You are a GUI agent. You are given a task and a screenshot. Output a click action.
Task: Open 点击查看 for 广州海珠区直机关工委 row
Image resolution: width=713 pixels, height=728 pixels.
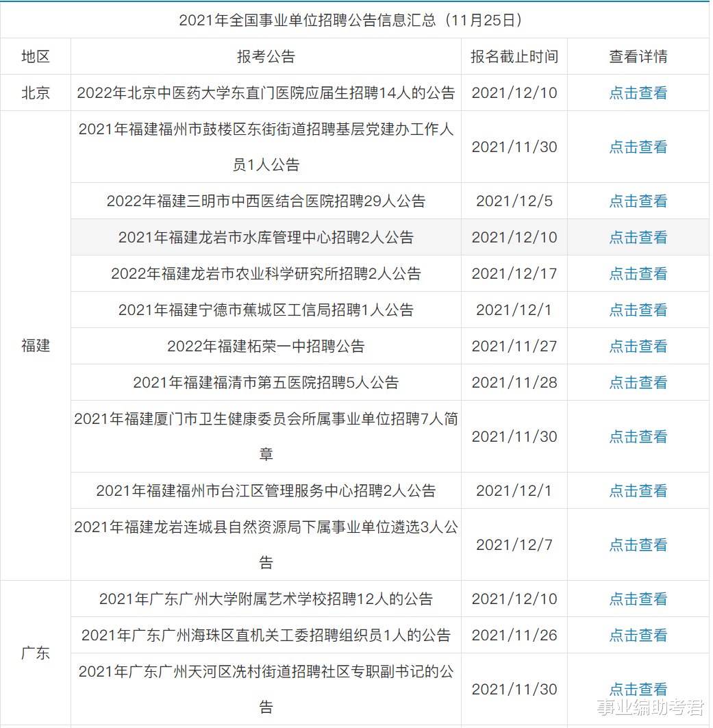click(638, 635)
